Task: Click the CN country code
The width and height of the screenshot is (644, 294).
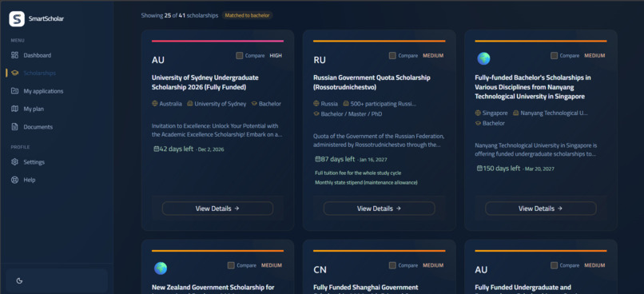Action: 320,270
